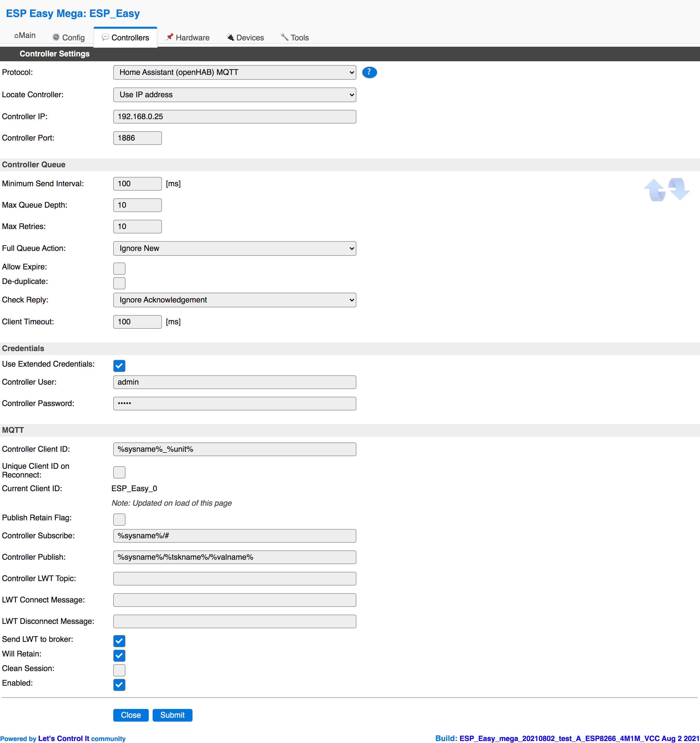Click the Submit button

(172, 715)
